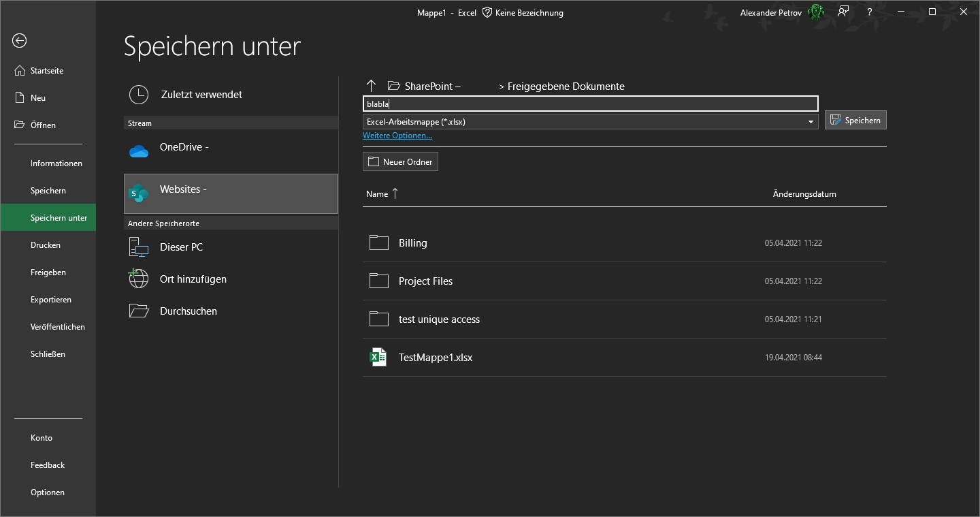Click the feedback person icon in title bar

click(x=843, y=12)
